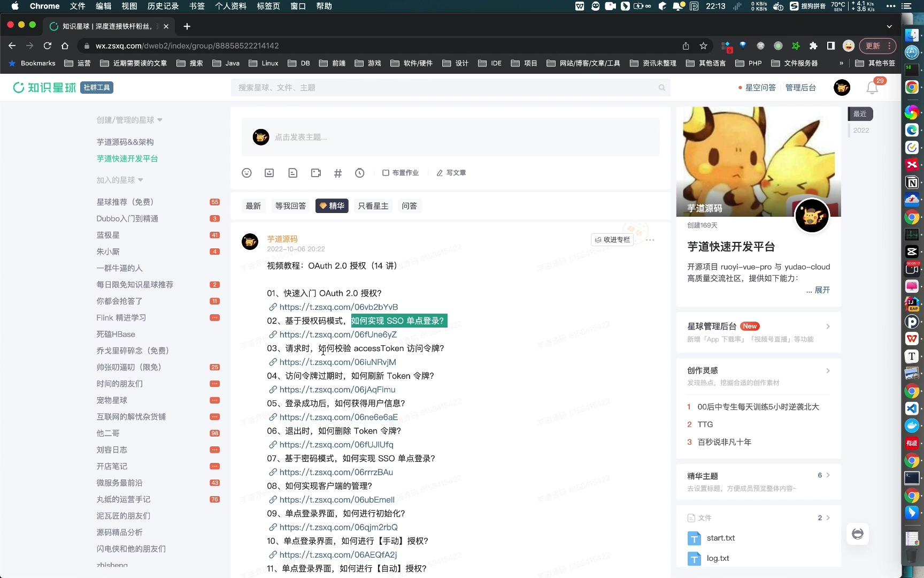
Task: Open 创作灵感 section chevron
Action: (828, 370)
